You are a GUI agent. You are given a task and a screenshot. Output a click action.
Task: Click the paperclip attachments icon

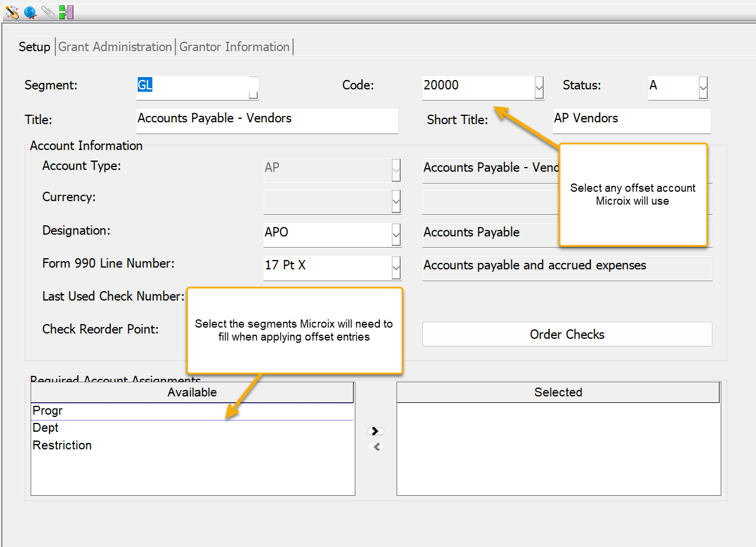tap(48, 12)
